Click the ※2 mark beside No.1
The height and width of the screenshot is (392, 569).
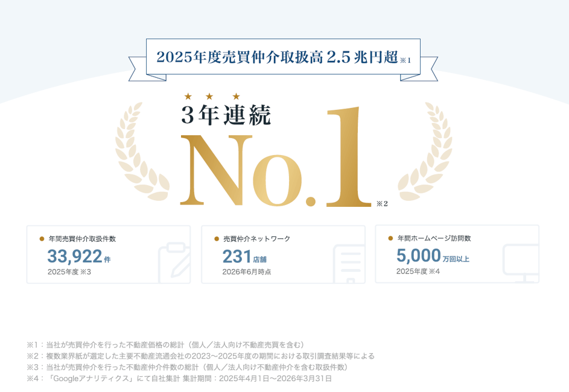pyautogui.click(x=382, y=204)
